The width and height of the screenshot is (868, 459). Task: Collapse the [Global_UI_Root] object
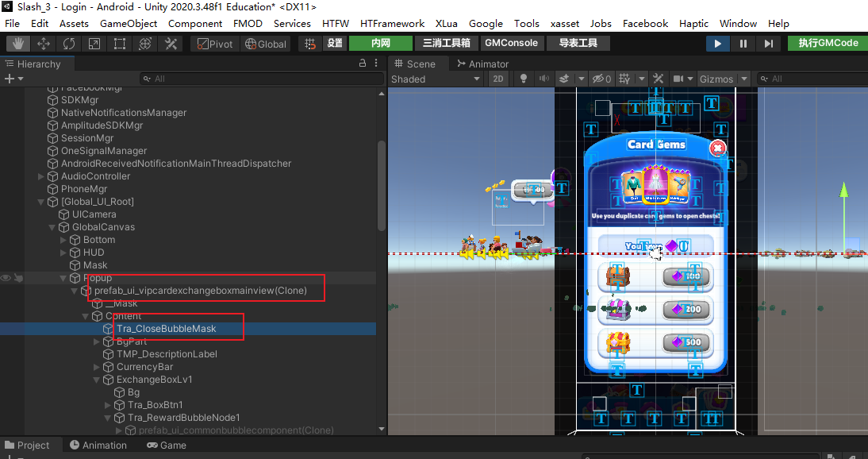coord(41,202)
